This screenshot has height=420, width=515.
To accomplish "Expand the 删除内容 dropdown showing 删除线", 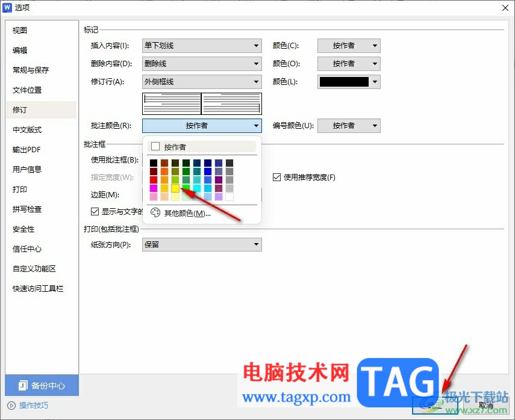I will coord(202,64).
